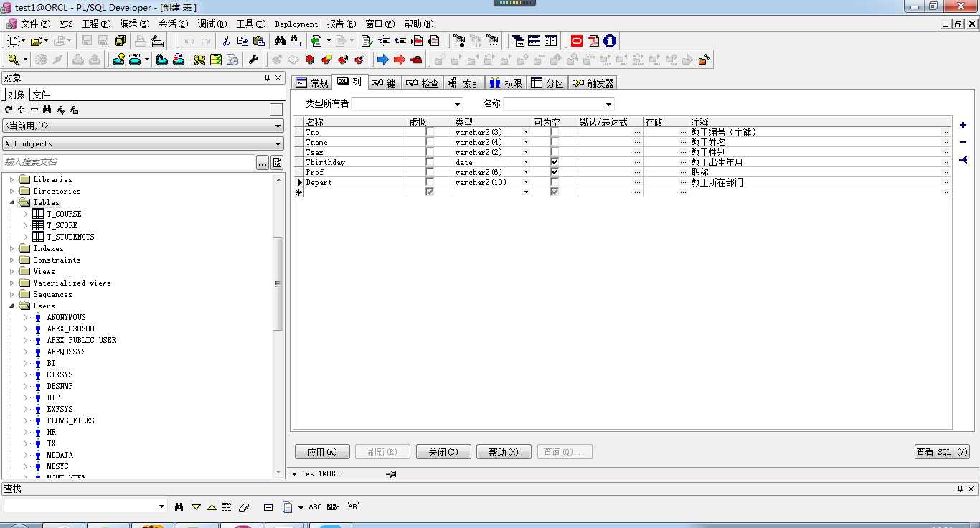Open the 文件(F) menu
The width and height of the screenshot is (980, 528).
(35, 24)
